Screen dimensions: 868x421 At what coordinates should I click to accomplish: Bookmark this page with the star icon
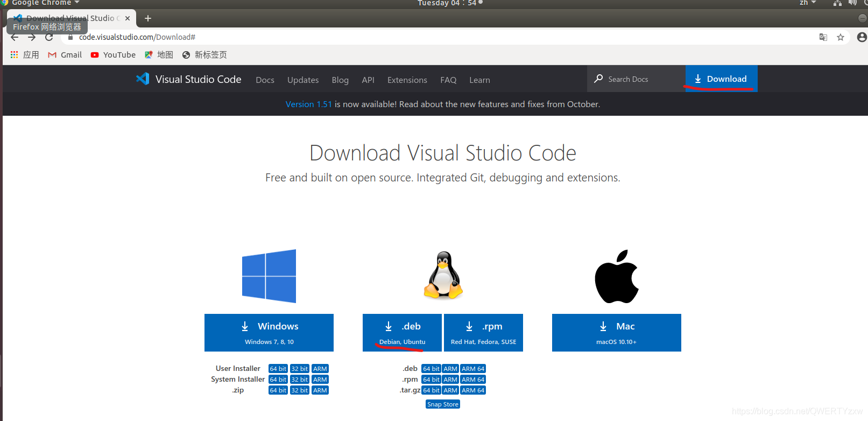(841, 37)
